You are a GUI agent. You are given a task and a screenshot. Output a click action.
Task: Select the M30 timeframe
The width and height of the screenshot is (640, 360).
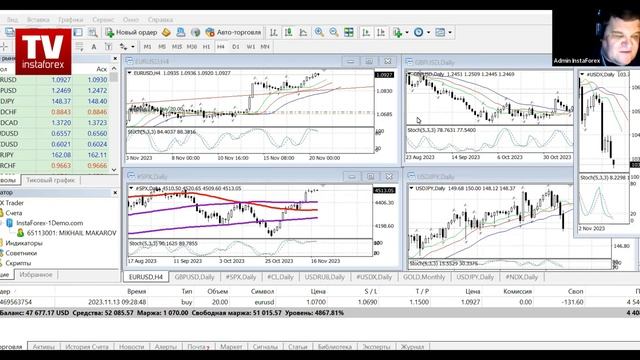pyautogui.click(x=192, y=47)
